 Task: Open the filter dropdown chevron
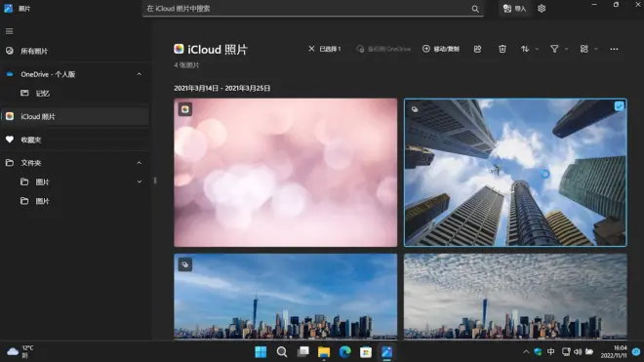pos(566,49)
